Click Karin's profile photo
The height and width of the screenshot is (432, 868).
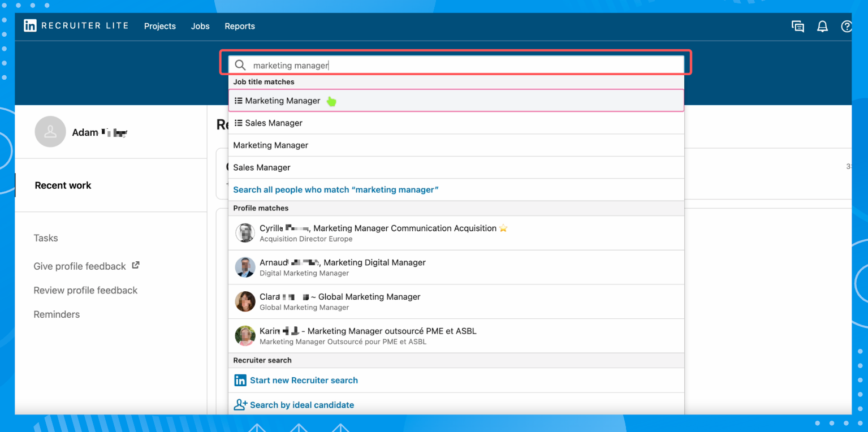pyautogui.click(x=245, y=336)
